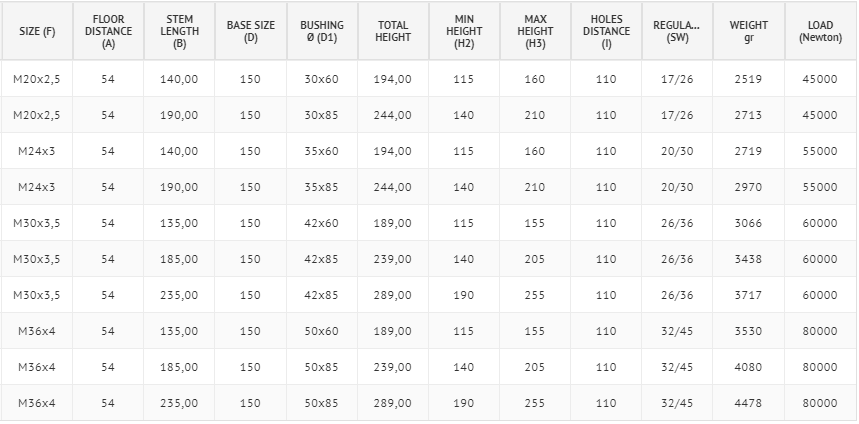Expand the truncated REGULA... (SW) header
Viewport: 859px width, 424px height.
pyautogui.click(x=678, y=31)
